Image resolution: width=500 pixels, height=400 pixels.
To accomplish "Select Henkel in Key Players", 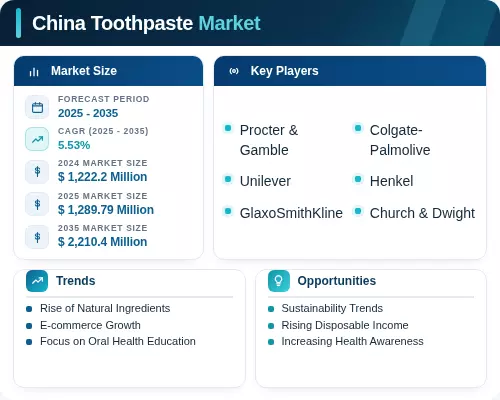I will (x=391, y=181).
